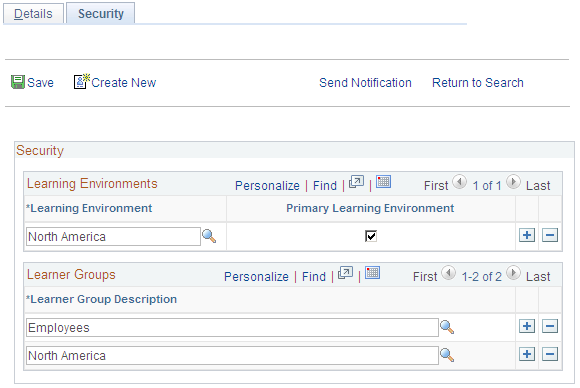Click Return to Search link
Image resolution: width=580 pixels, height=388 pixels.
(x=478, y=82)
